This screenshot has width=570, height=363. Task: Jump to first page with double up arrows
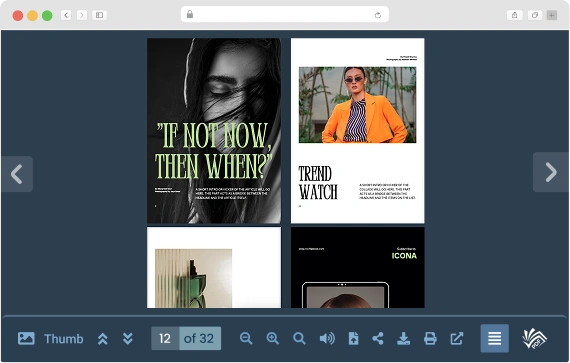point(103,338)
